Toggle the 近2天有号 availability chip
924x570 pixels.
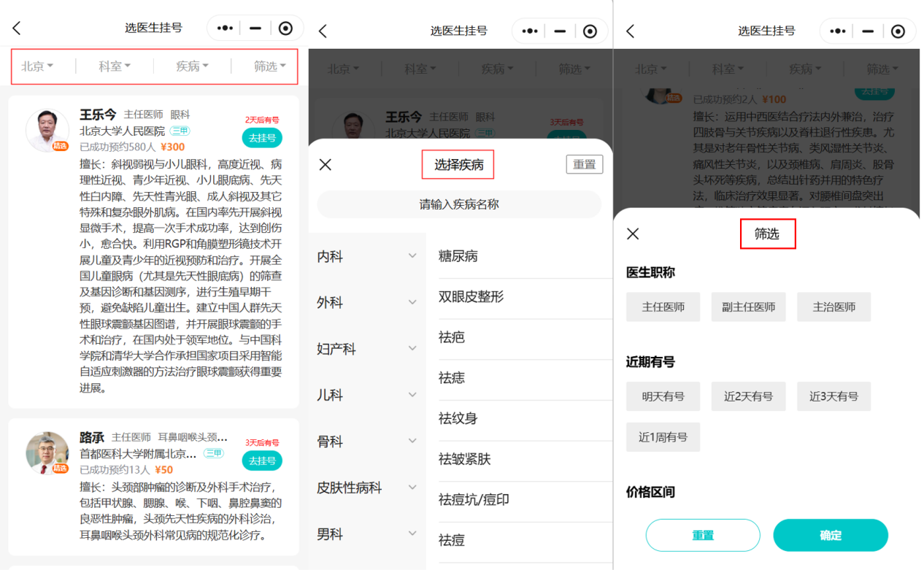pos(748,396)
